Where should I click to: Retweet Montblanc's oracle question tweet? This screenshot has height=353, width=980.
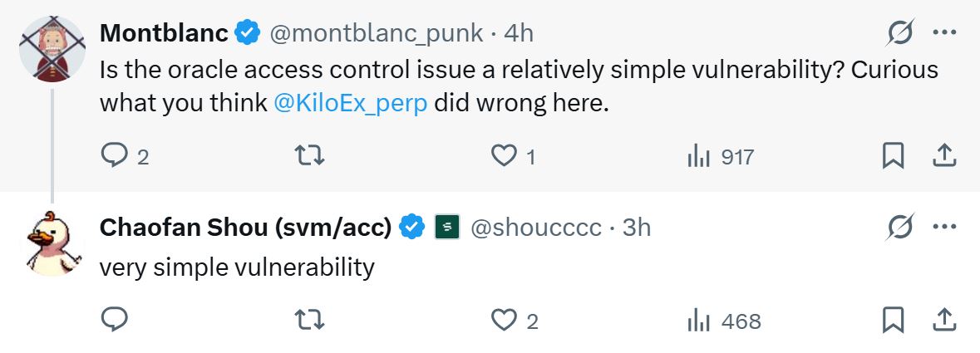(x=309, y=155)
